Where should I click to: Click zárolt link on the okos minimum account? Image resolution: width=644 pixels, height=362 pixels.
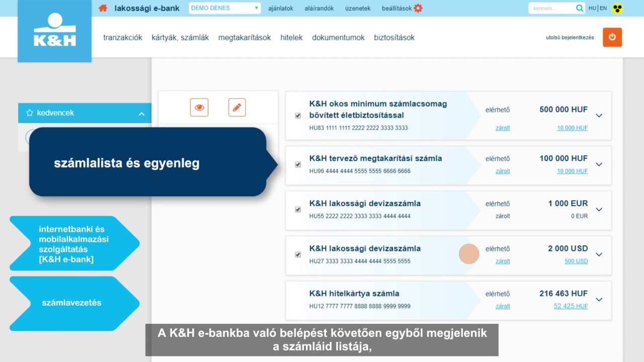[x=503, y=128]
